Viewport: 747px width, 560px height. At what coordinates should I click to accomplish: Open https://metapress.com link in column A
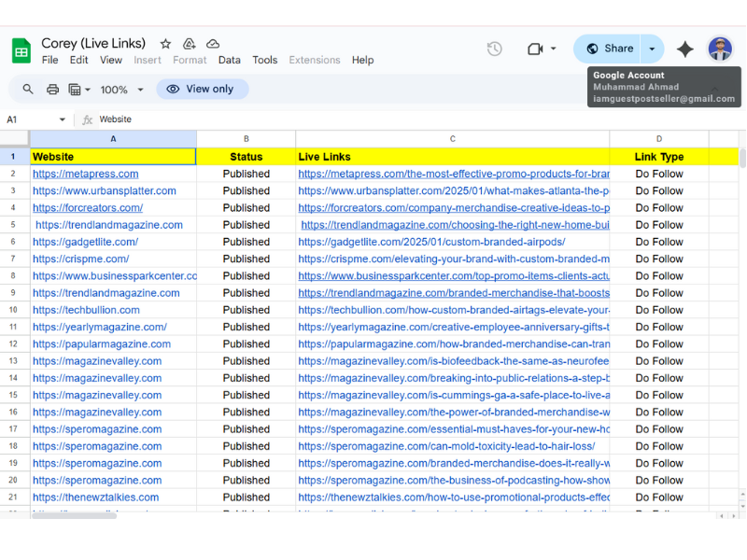(x=86, y=174)
